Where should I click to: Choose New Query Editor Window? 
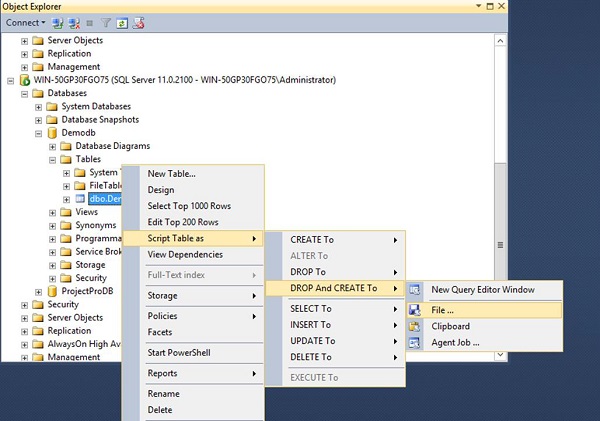(x=482, y=290)
